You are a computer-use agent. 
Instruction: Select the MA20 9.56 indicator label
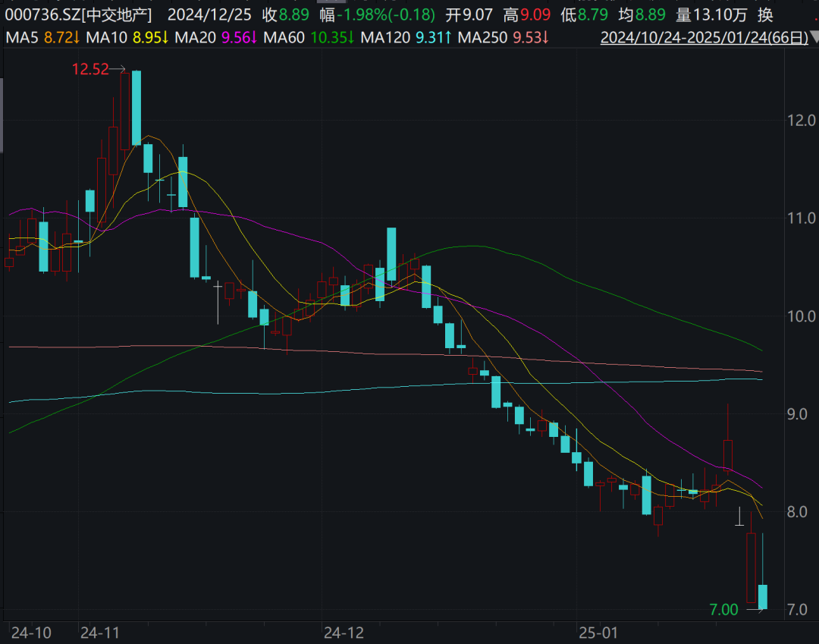[215, 38]
